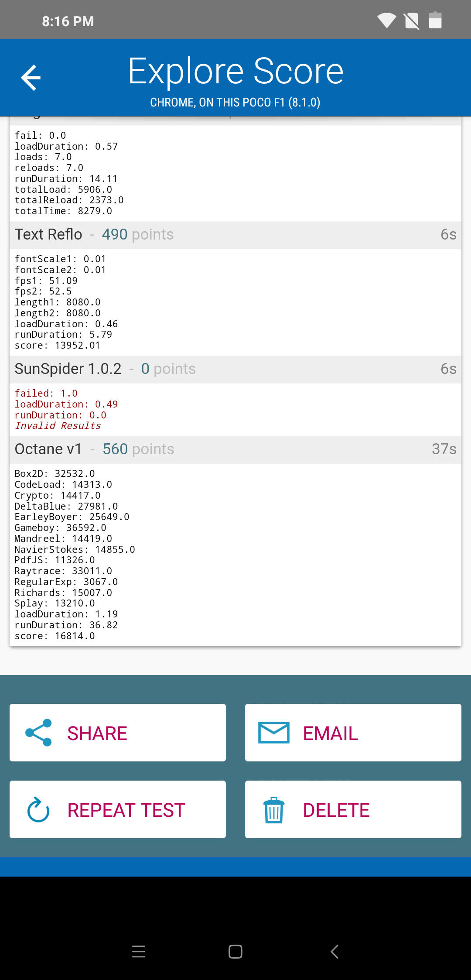Tap the totalReload: 2373.0 line
The width and height of the screenshot is (471, 980).
(69, 200)
